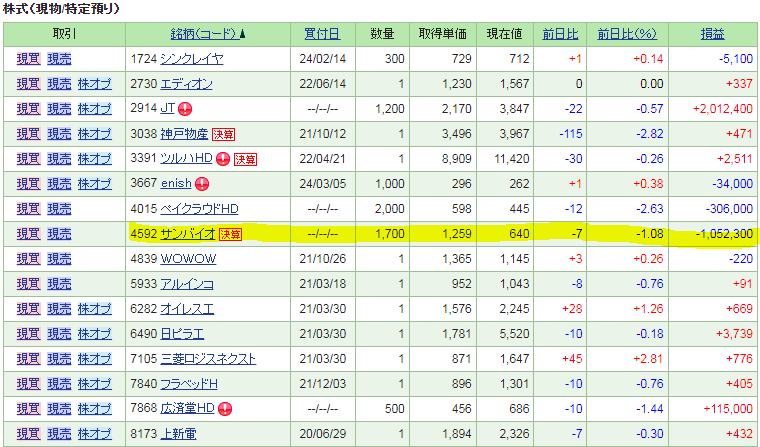Click the 決算 badge next to サンバイオ

tap(230, 234)
